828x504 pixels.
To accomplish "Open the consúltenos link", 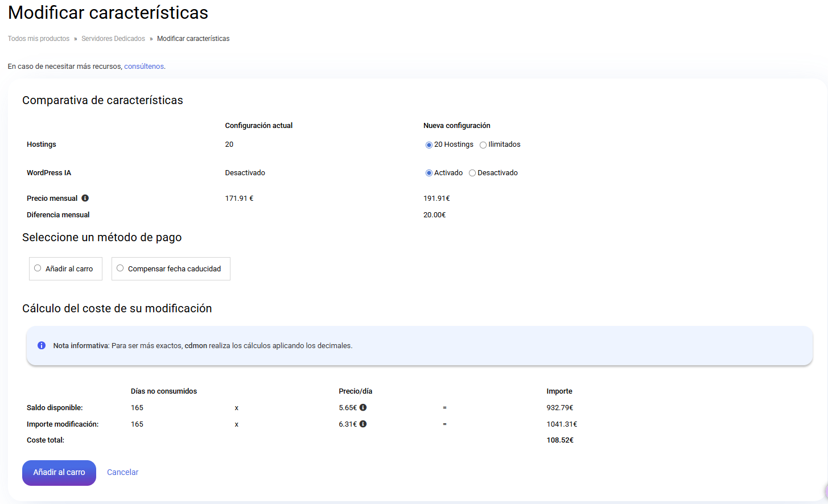I will pyautogui.click(x=144, y=67).
